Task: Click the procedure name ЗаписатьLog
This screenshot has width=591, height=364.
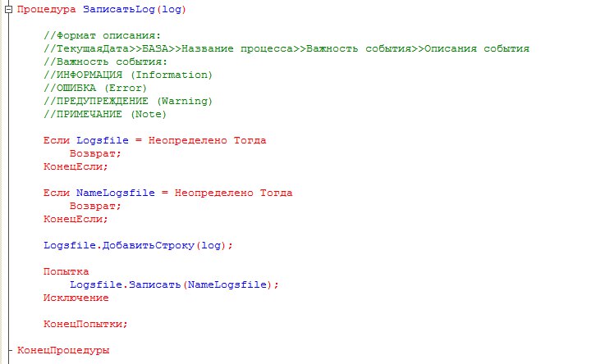Action: point(119,9)
